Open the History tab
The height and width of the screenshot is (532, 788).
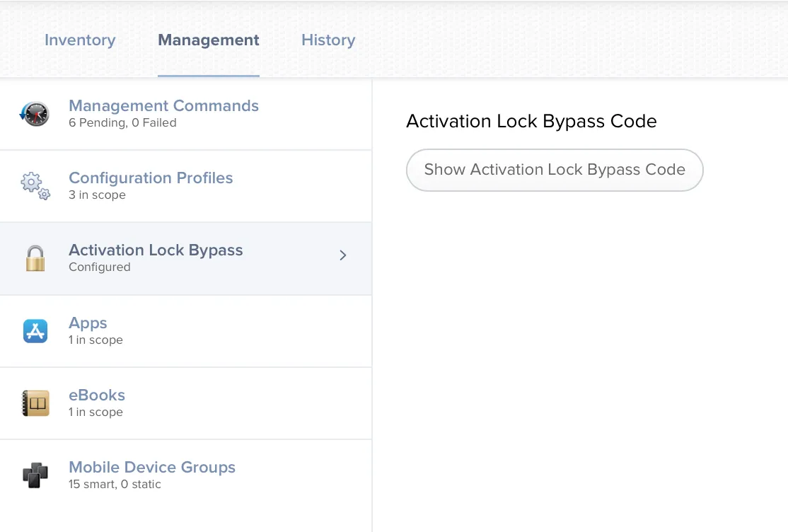pos(328,40)
